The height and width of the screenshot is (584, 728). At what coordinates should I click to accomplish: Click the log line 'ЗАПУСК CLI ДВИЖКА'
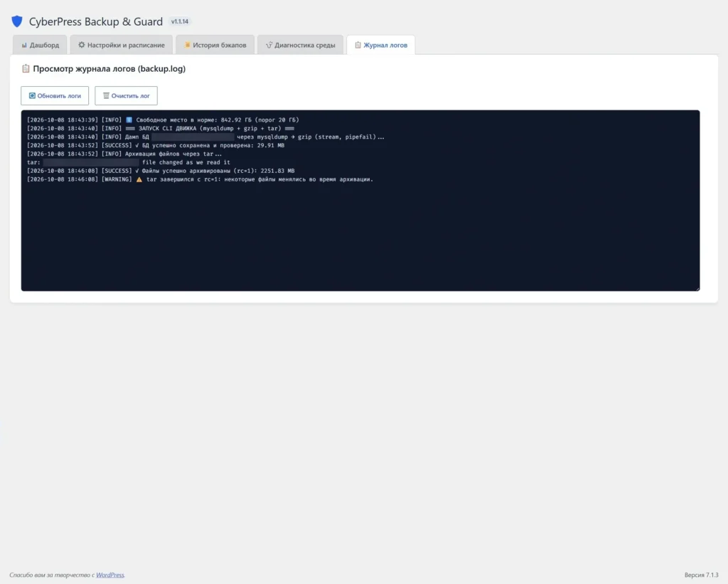(x=161, y=128)
